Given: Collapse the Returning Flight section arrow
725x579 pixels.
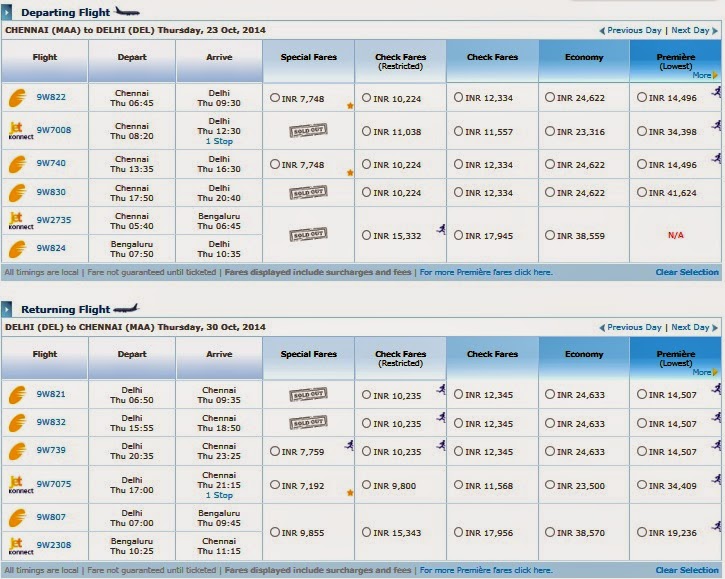Looking at the screenshot, I should (x=6, y=309).
